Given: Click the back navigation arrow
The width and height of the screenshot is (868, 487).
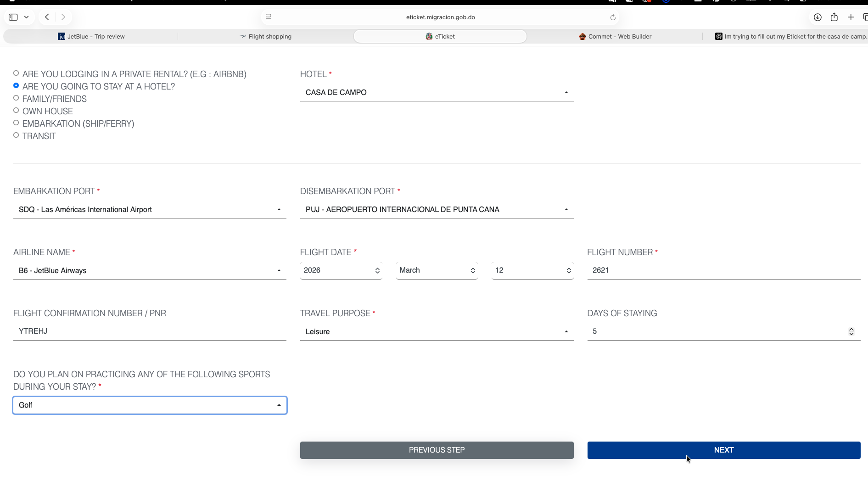Looking at the screenshot, I should tap(46, 17).
